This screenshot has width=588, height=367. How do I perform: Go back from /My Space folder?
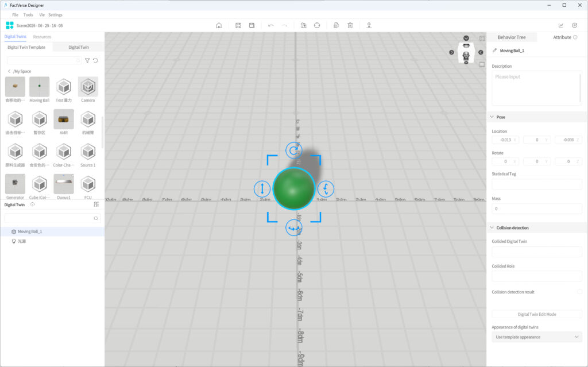tap(9, 71)
